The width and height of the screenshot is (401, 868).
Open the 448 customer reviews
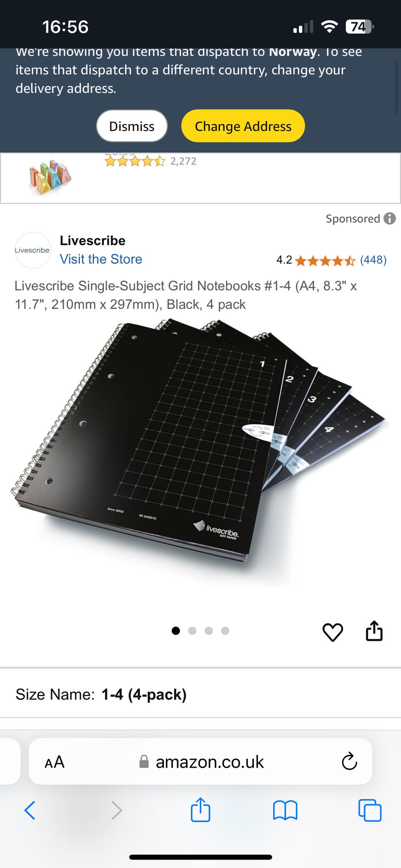(373, 260)
